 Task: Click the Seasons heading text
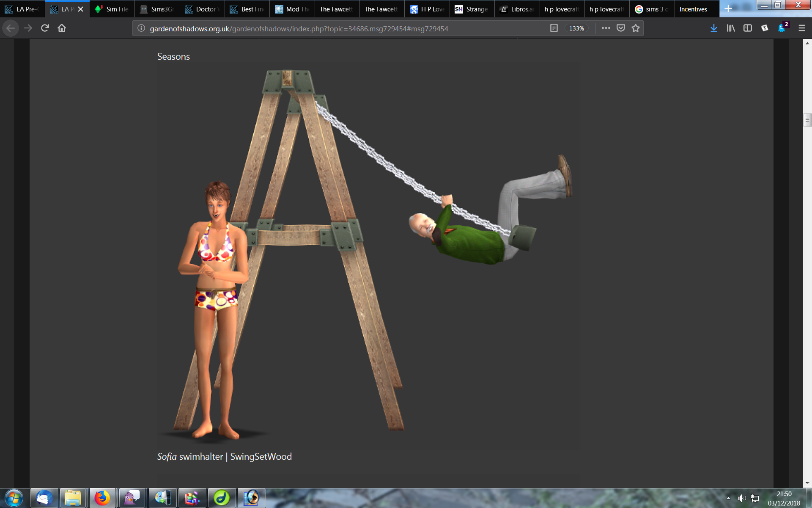tap(173, 57)
